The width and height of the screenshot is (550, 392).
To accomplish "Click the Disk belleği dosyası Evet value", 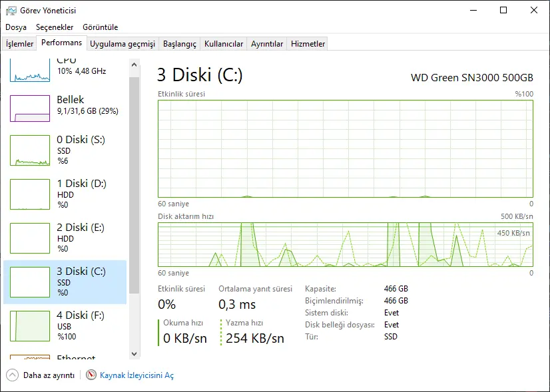I will tap(392, 325).
